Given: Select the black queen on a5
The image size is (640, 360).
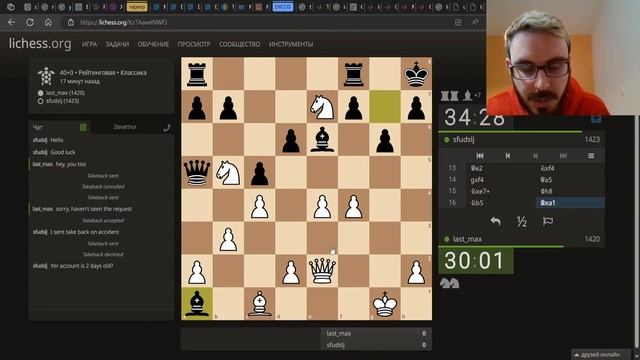Looking at the screenshot, I should pos(197,172).
